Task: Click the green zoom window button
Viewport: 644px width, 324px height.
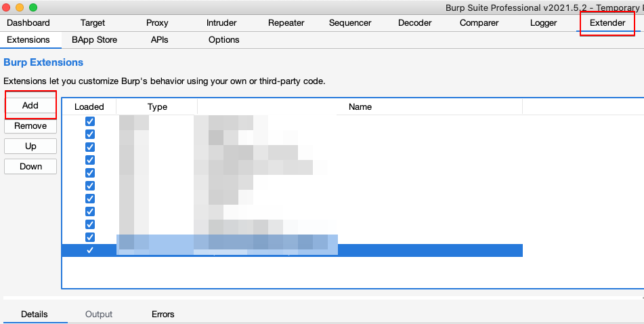Action: pyautogui.click(x=33, y=7)
